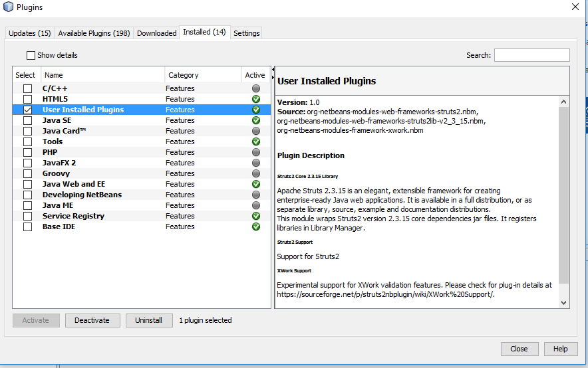Click the "Plugin Description" heading

[x=311, y=155]
